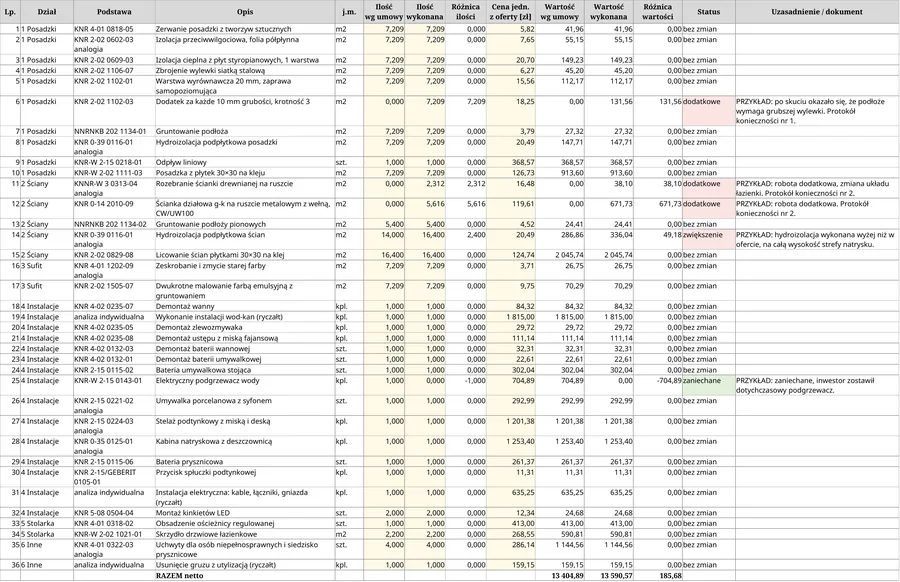Select the unit price cell "119,61"
900x582 pixels.
coord(510,208)
